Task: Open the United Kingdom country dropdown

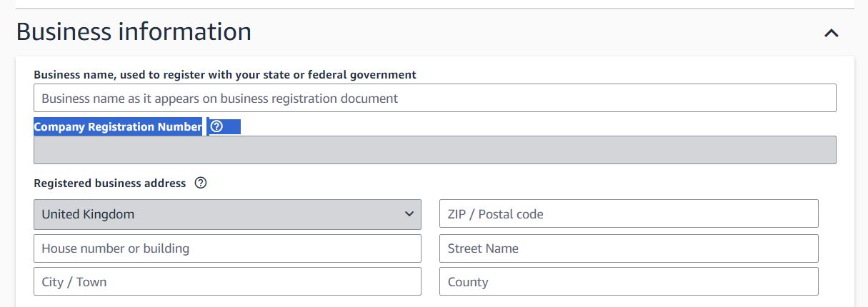Action: coord(227,214)
